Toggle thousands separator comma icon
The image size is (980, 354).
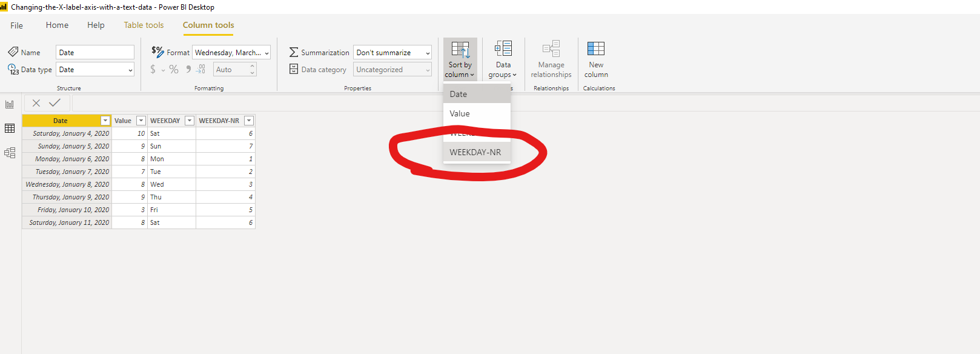pyautogui.click(x=188, y=70)
